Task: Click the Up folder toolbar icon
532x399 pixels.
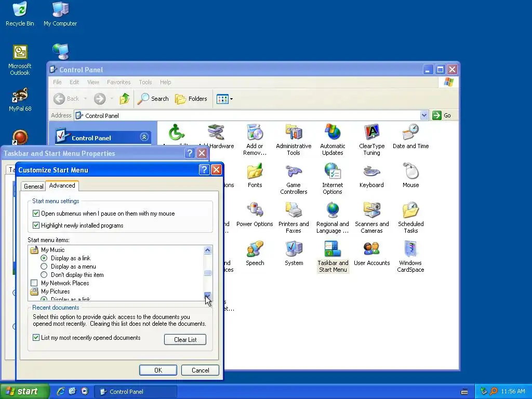Action: coord(125,99)
